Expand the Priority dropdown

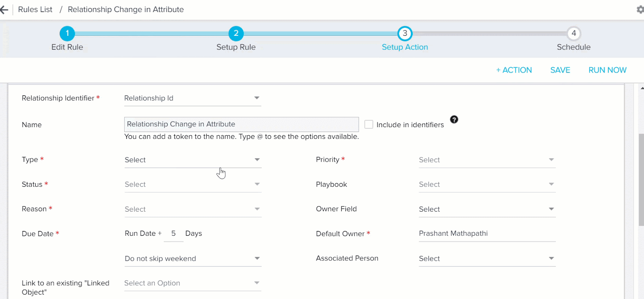[487, 160]
